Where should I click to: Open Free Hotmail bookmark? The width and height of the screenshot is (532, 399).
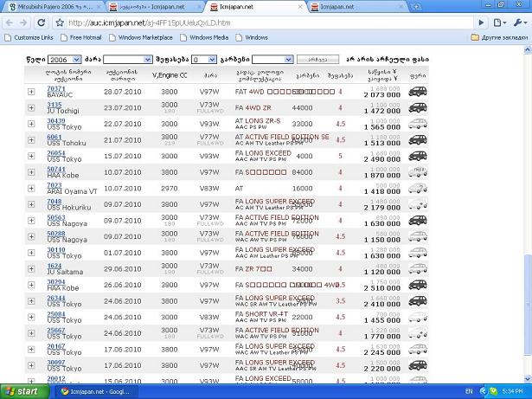(x=81, y=37)
